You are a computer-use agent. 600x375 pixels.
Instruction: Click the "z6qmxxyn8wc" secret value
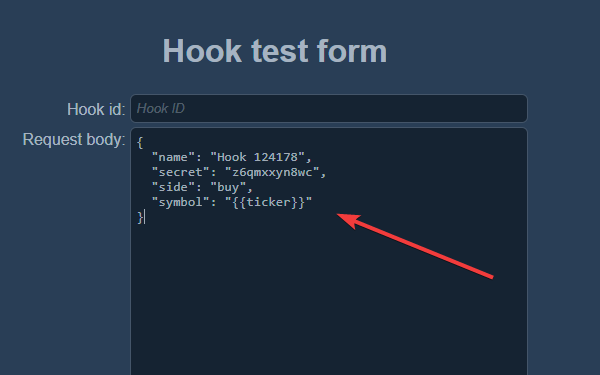pos(272,172)
